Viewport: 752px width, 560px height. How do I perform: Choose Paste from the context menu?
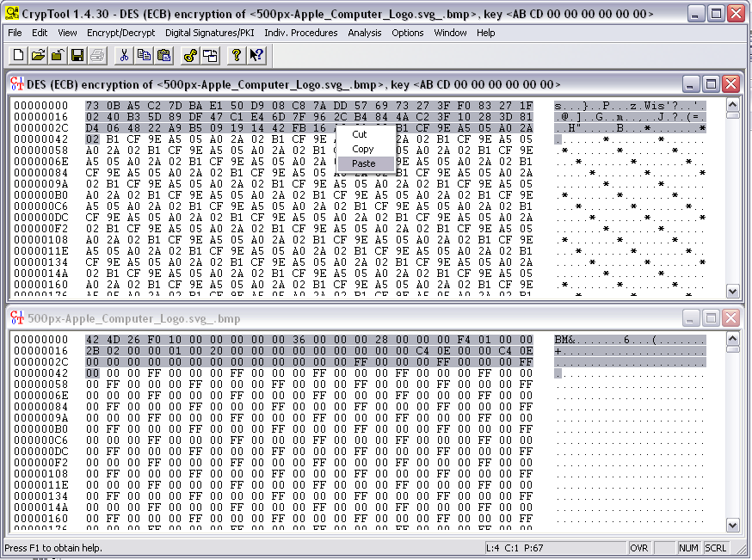[x=366, y=163]
